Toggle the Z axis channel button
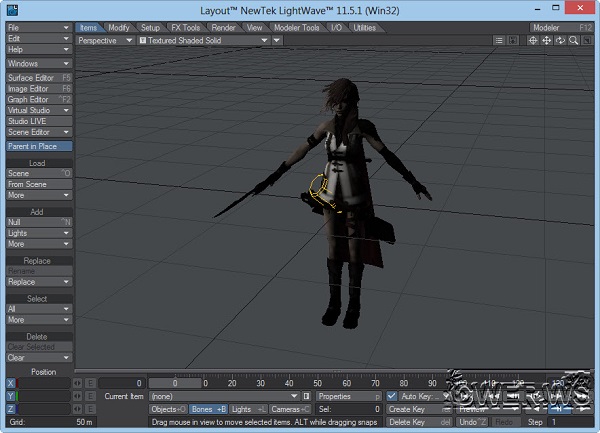The height and width of the screenshot is (433, 600). pos(11,409)
